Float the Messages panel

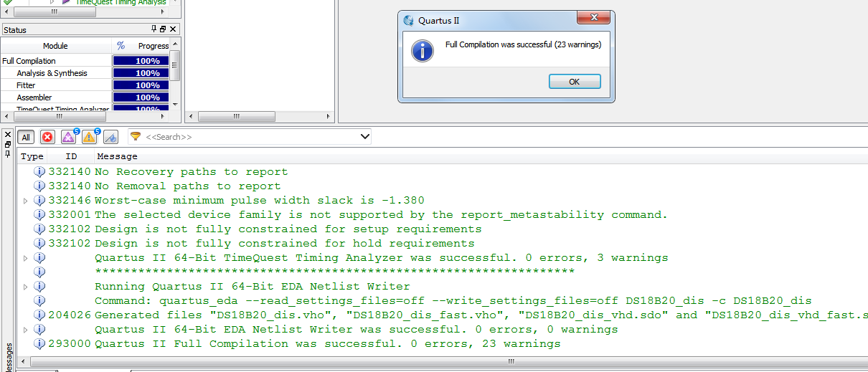coord(8,144)
